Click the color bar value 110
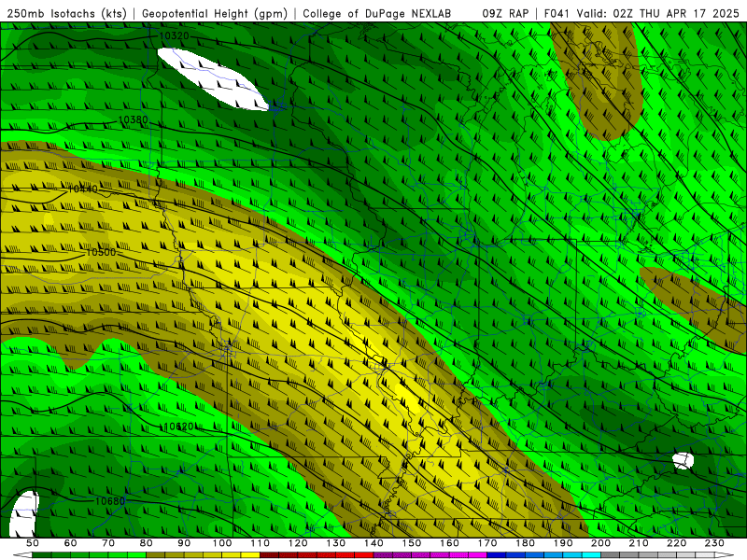This screenshot has width=747, height=560. tap(260, 543)
